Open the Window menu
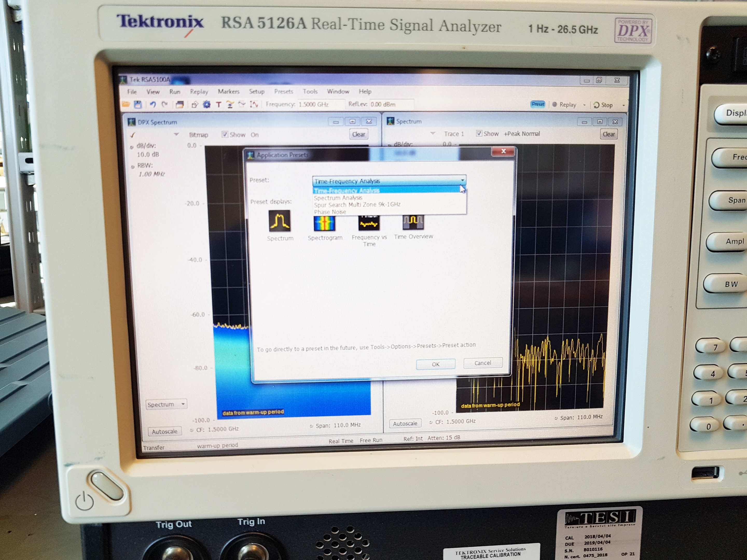Viewport: 747px width, 560px height. [338, 92]
